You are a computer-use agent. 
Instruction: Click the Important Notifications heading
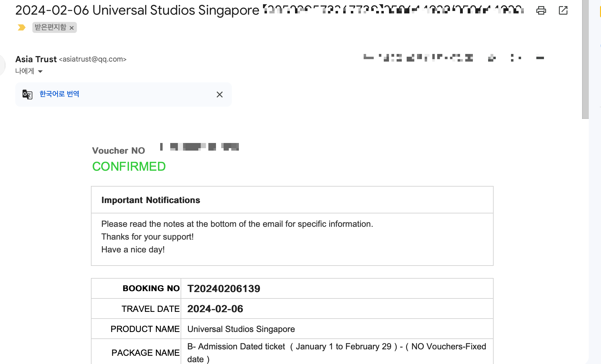[151, 200]
